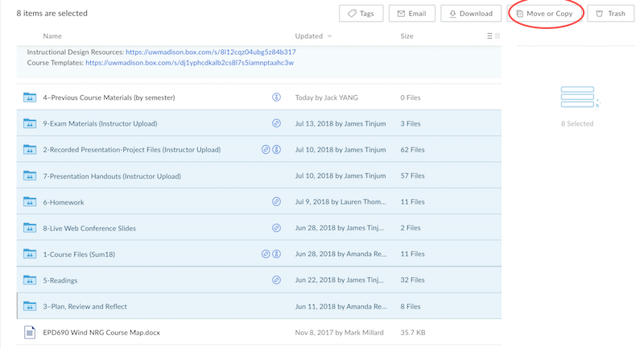Viewport: 644px width, 348px height.
Task: Click the second status icon on 1-Course Files row
Action: point(276,254)
